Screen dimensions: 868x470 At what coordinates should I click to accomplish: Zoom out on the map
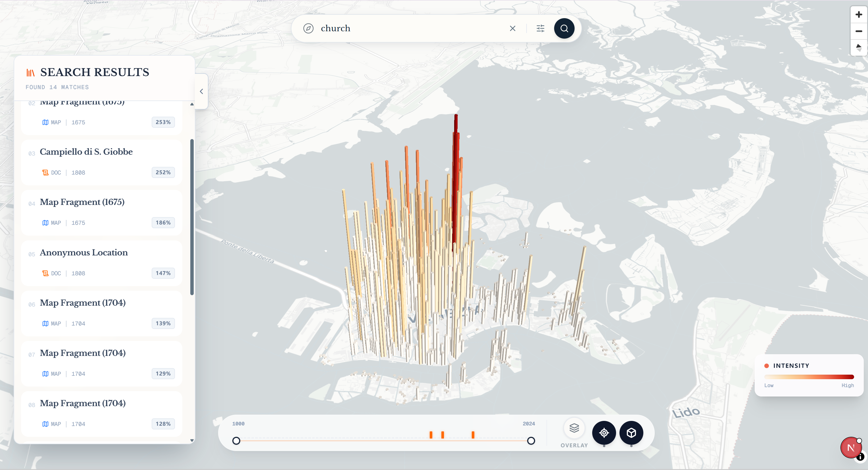click(858, 31)
